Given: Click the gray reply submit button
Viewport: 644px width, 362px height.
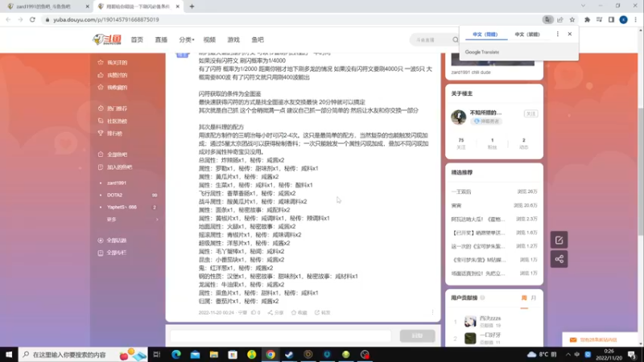Looking at the screenshot, I should [x=417, y=335].
